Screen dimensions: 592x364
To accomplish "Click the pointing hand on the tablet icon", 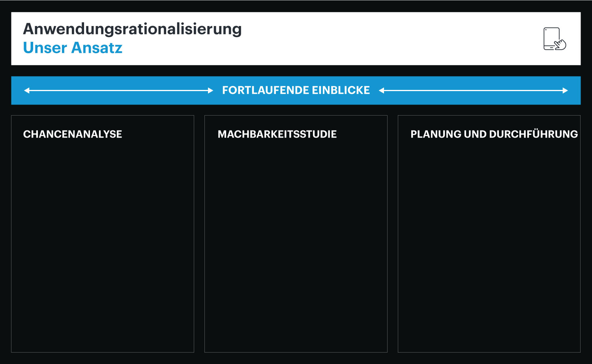I will pyautogui.click(x=560, y=44).
